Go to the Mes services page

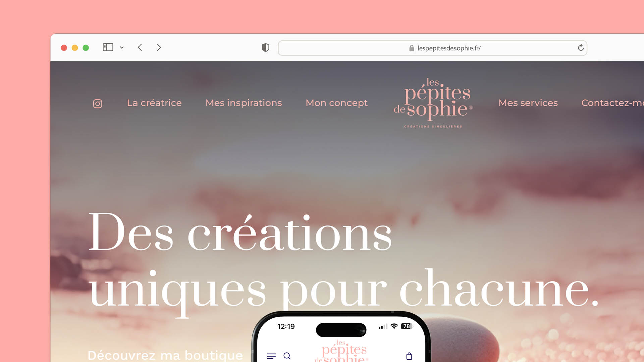tap(528, 103)
